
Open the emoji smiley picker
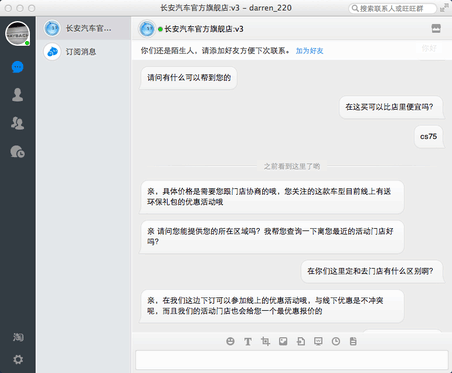tap(230, 341)
